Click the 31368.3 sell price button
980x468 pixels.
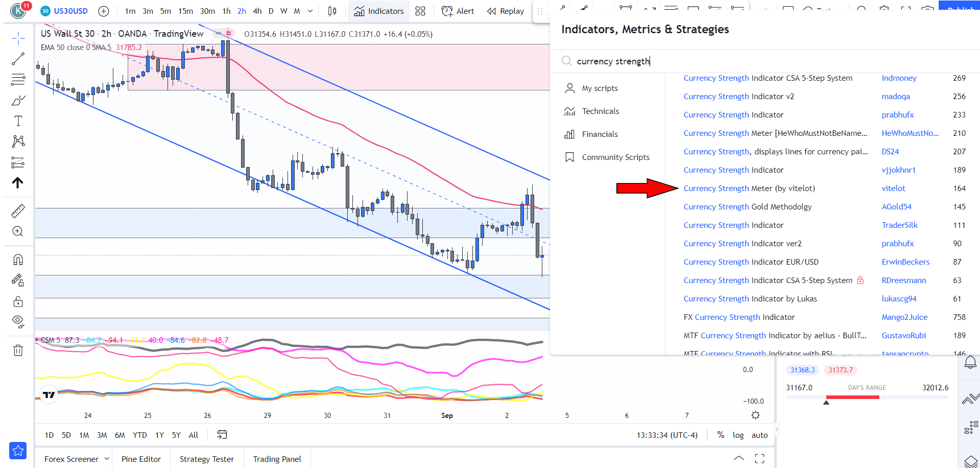coord(803,370)
